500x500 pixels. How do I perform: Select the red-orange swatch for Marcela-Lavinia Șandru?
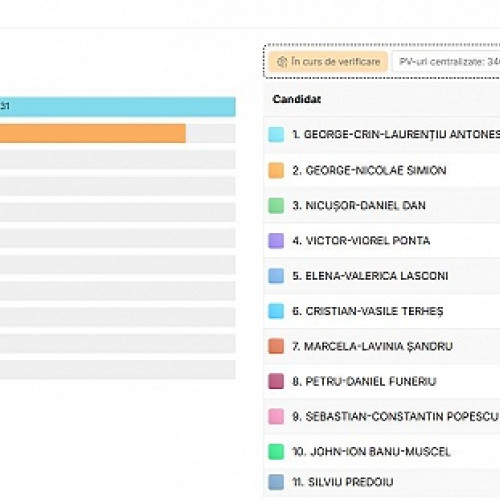(x=276, y=346)
